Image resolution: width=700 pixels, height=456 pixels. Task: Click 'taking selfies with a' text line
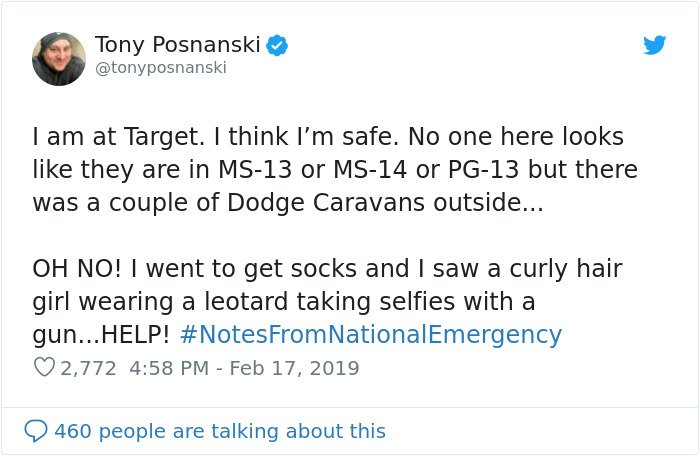(423, 301)
